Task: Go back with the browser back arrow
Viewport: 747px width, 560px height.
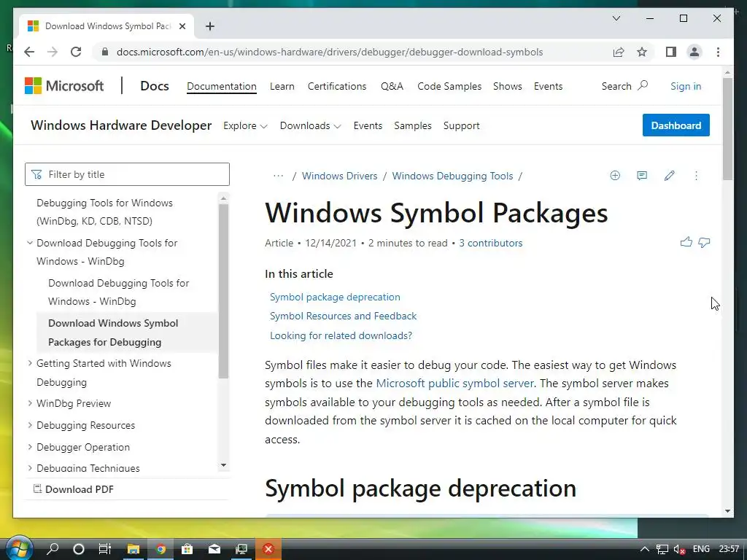Action: pyautogui.click(x=29, y=52)
